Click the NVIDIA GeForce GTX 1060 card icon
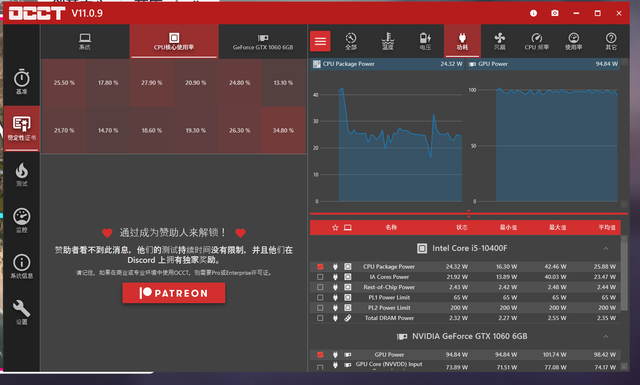The height and width of the screenshot is (385, 640). (x=402, y=336)
